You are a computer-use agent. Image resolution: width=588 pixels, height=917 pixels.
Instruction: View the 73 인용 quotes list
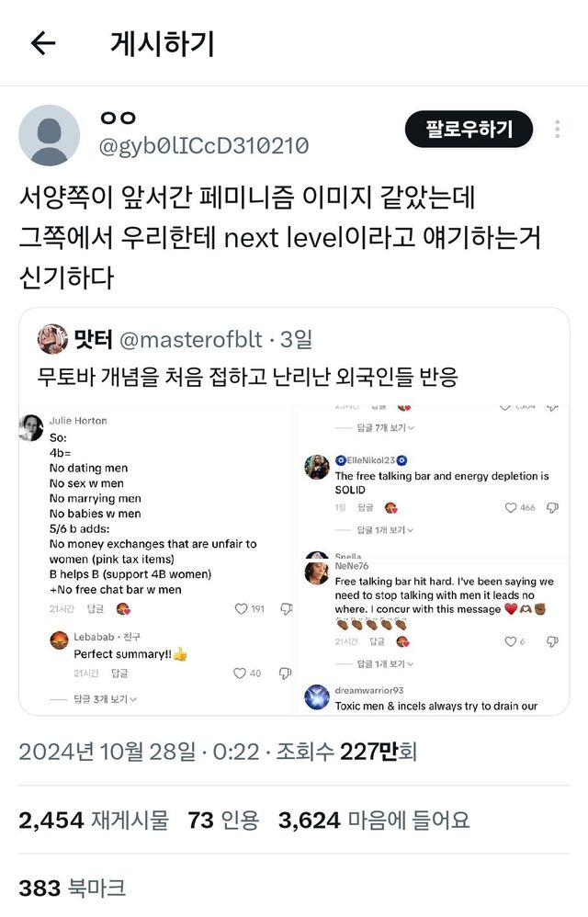223,820
